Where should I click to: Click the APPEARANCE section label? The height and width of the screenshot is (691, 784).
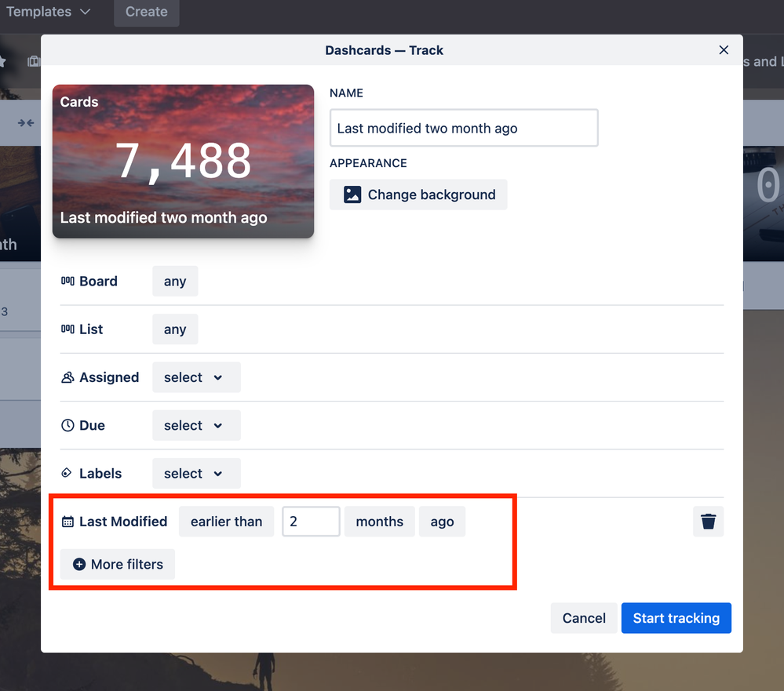tap(369, 163)
